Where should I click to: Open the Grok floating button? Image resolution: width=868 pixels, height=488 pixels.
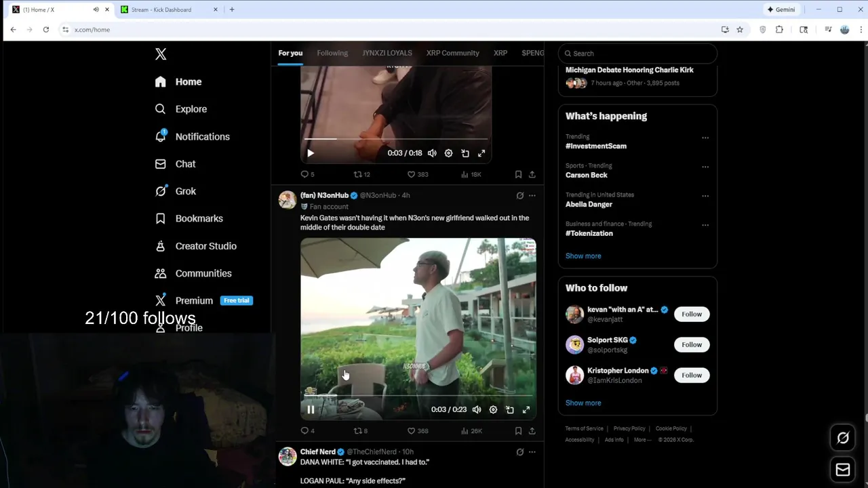pyautogui.click(x=843, y=438)
